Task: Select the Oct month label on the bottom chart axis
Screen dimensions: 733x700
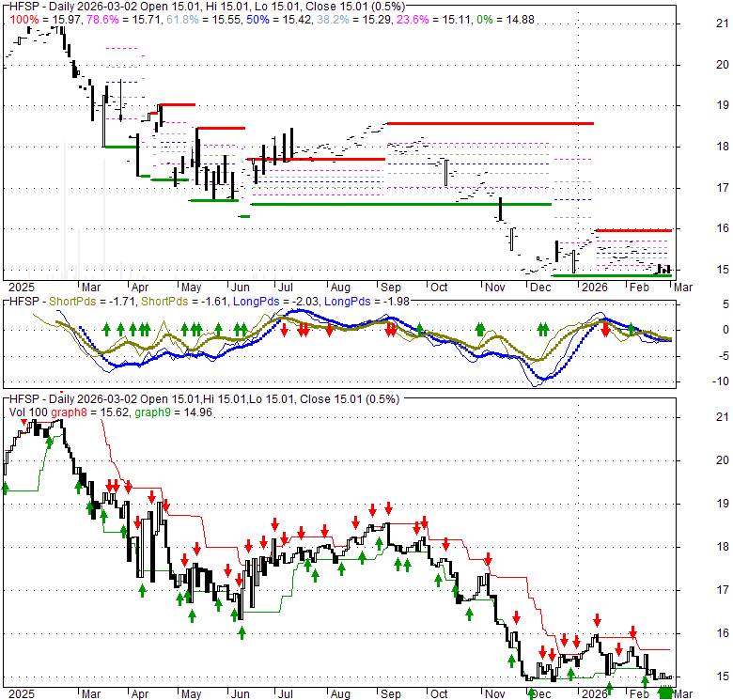Action: [439, 694]
